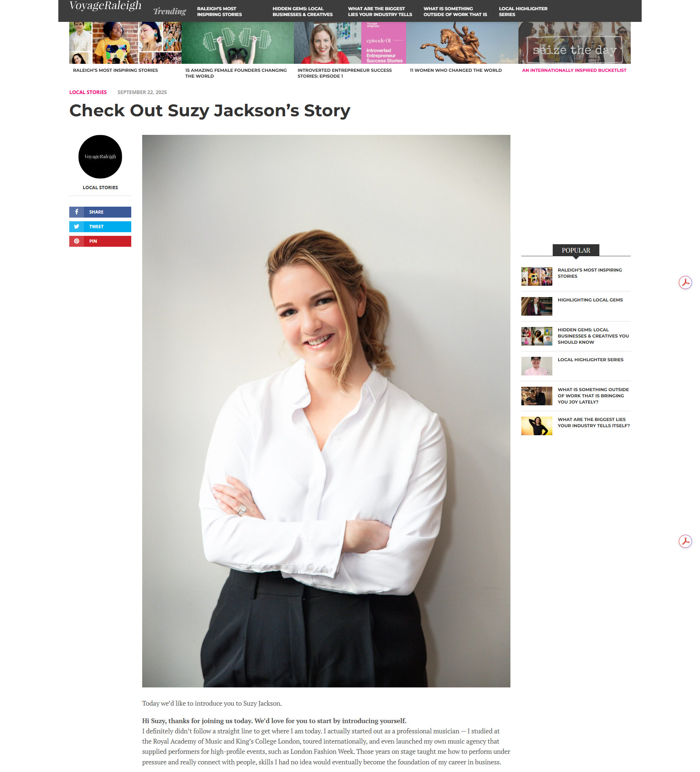Click the Pinterest icon on Pin button
This screenshot has width=700, height=772.
(77, 241)
